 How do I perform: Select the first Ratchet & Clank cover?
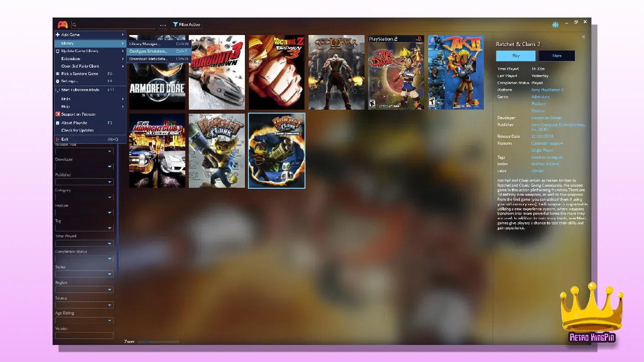217,151
